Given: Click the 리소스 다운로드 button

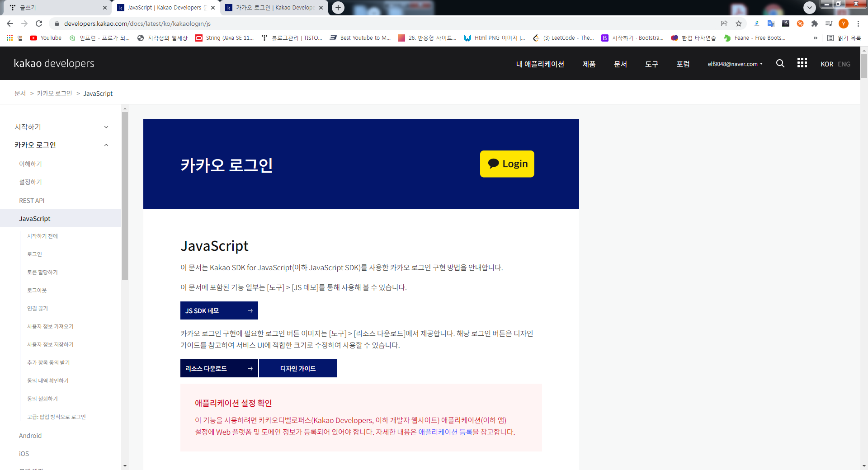Looking at the screenshot, I should coord(219,368).
